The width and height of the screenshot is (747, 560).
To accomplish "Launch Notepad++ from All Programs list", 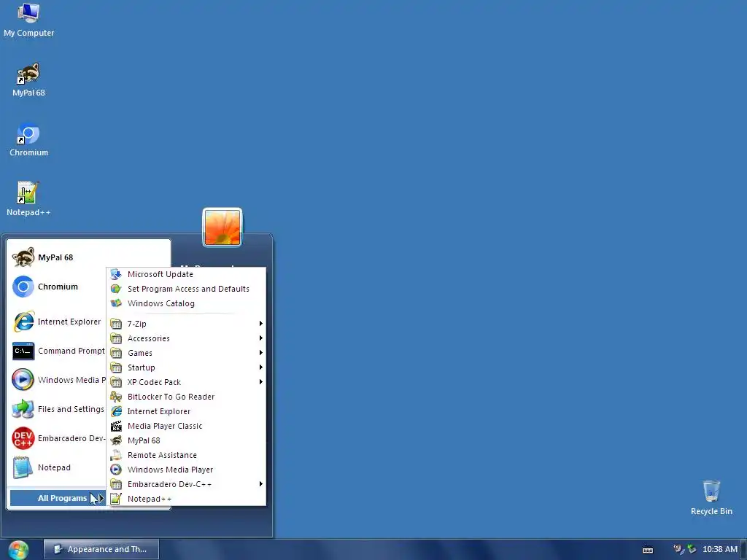I will [x=186, y=499].
